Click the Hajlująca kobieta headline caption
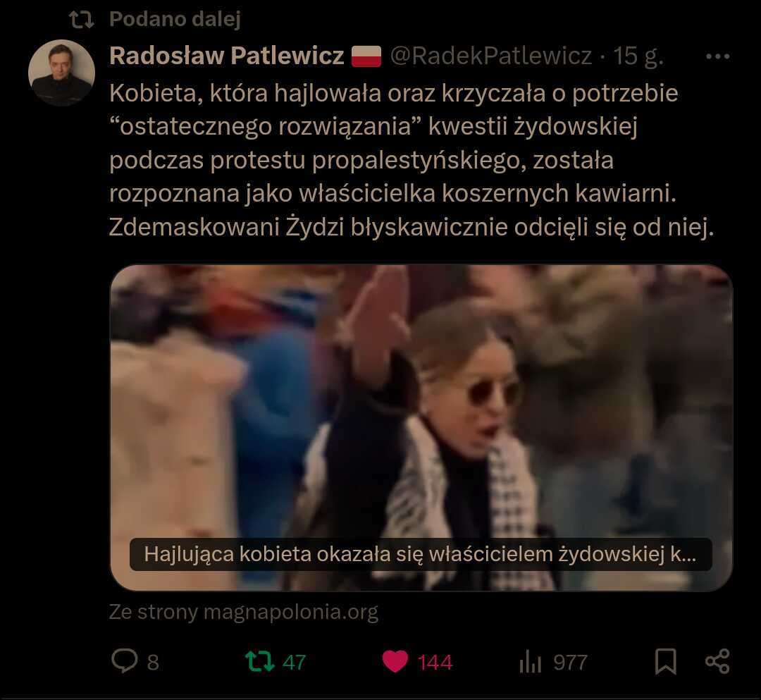761x700 pixels. (x=421, y=554)
